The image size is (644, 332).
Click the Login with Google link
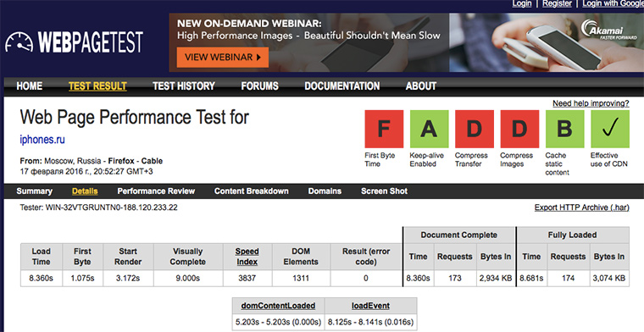(613, 3)
